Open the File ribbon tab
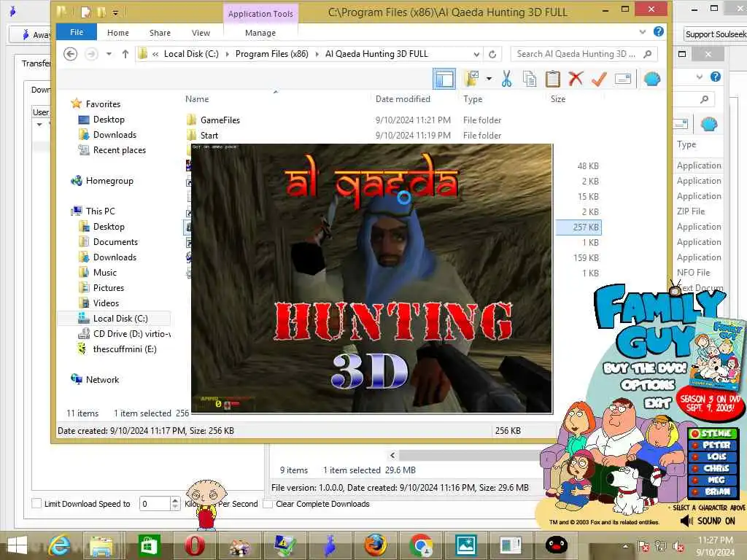Image resolution: width=747 pixels, height=560 pixels. (x=76, y=32)
